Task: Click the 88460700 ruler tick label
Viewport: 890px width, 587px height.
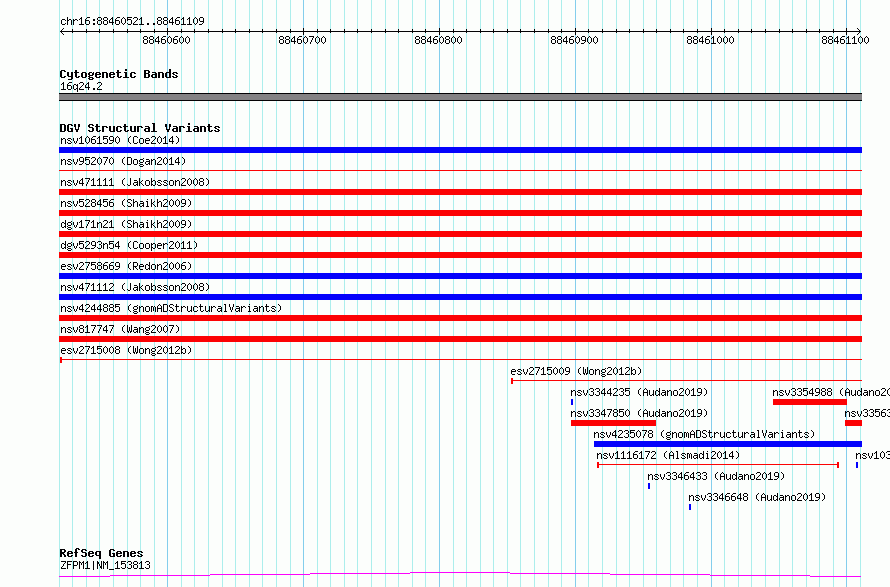Action: 303,40
